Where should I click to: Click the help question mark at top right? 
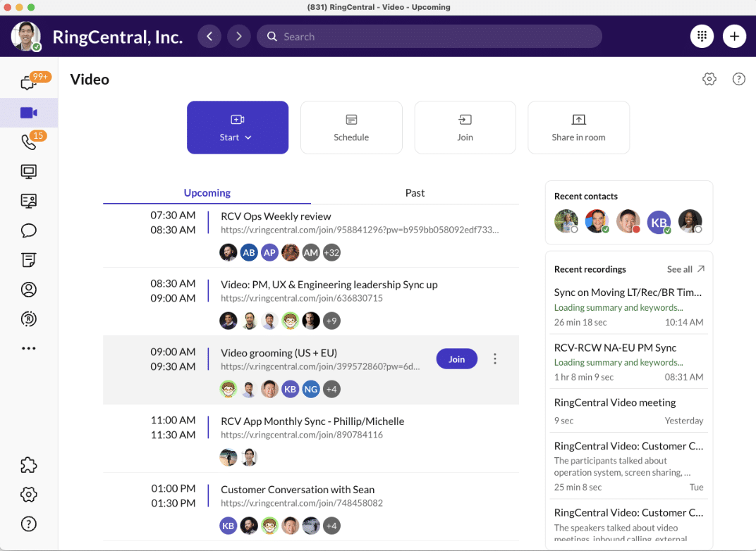click(738, 79)
